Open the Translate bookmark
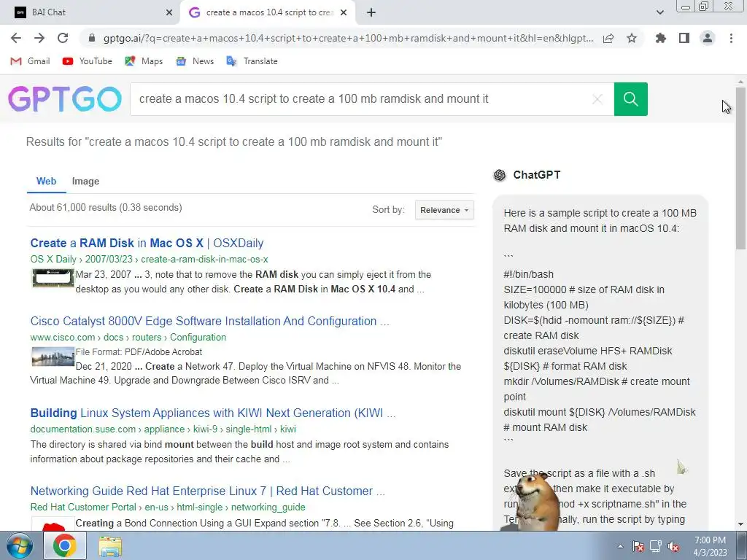Viewport: 747px width, 560px height. click(252, 61)
